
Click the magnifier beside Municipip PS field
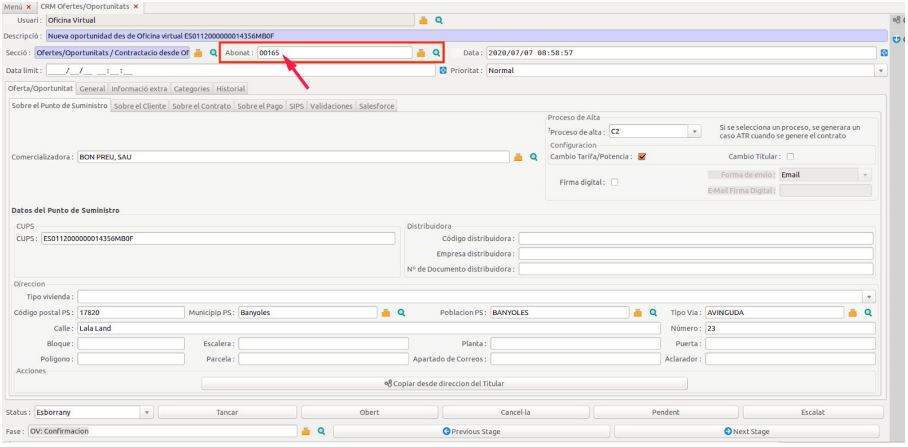click(401, 312)
